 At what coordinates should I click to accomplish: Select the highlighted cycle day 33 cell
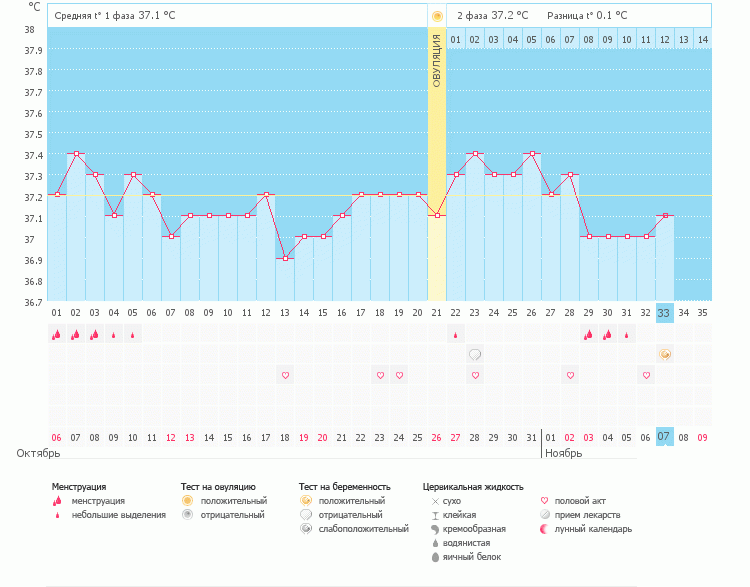[x=664, y=313]
